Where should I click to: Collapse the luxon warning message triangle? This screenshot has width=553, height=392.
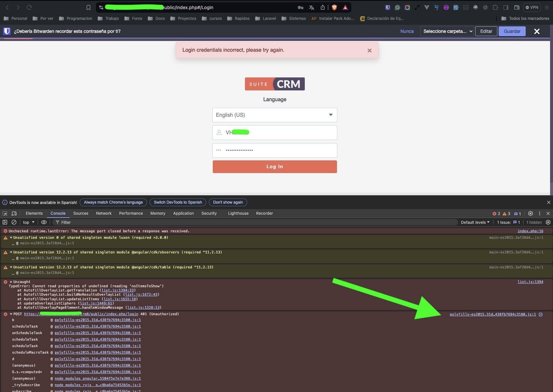tap(11, 237)
